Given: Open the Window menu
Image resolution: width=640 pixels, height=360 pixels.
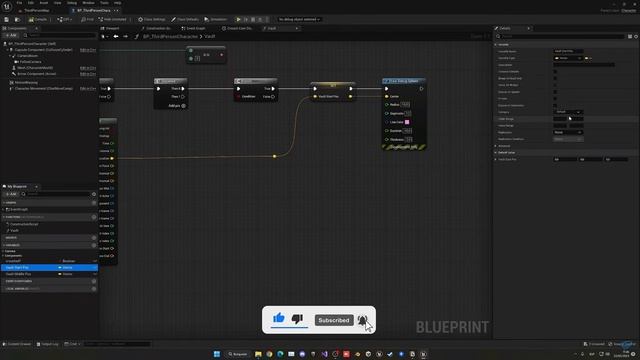Looking at the screenshot, I should click(x=89, y=3).
